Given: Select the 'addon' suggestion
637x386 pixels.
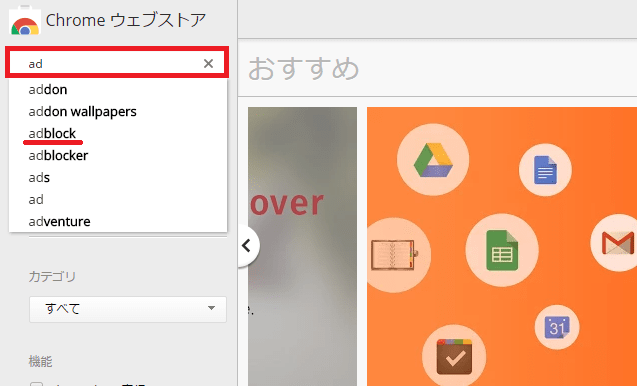Looking at the screenshot, I should click(48, 89).
